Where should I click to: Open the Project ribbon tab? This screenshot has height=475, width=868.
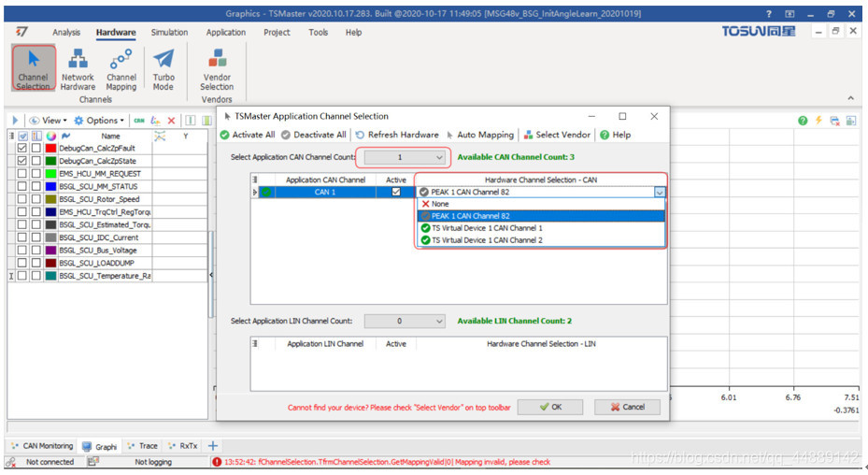pyautogui.click(x=277, y=32)
